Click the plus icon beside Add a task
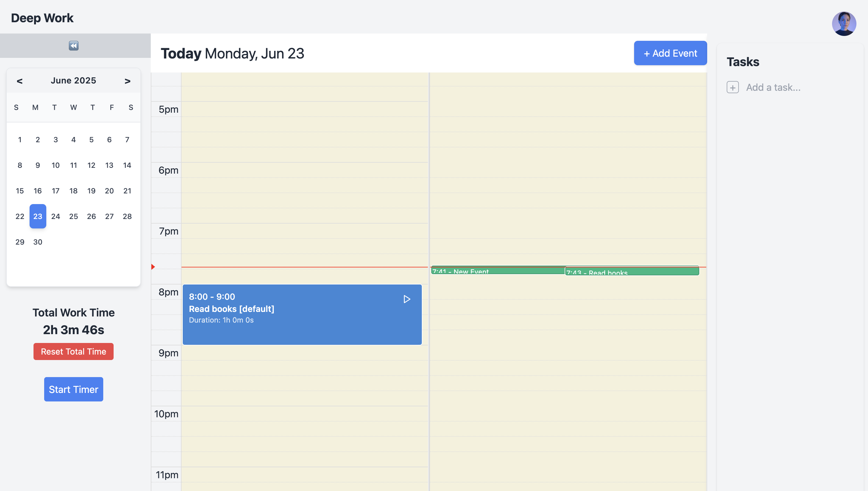The image size is (868, 491). click(732, 87)
